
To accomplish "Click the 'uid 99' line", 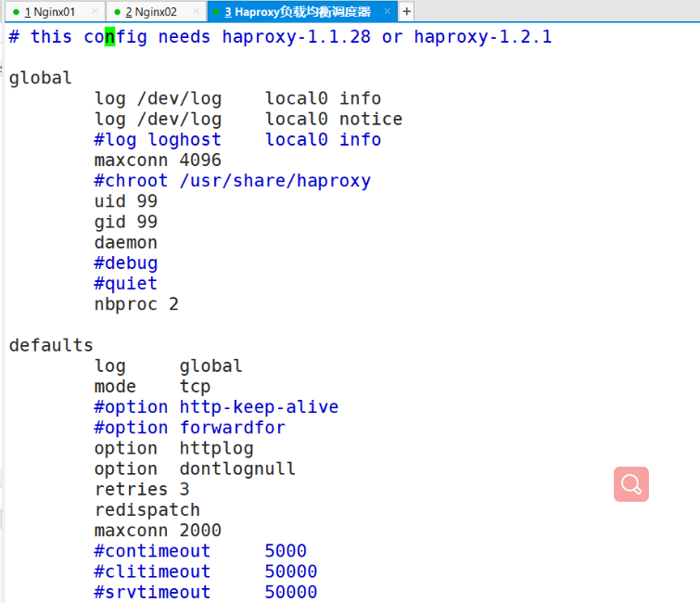I will (126, 201).
